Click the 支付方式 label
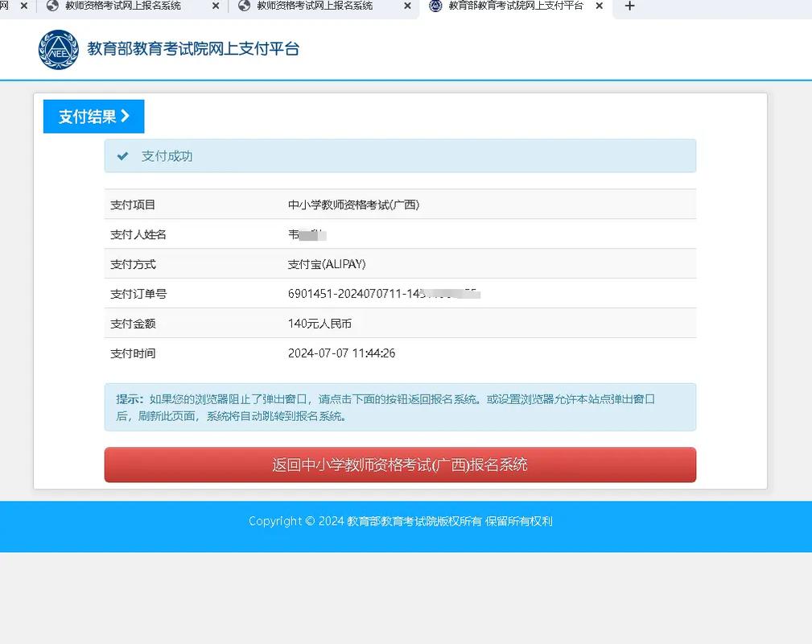 coord(133,264)
